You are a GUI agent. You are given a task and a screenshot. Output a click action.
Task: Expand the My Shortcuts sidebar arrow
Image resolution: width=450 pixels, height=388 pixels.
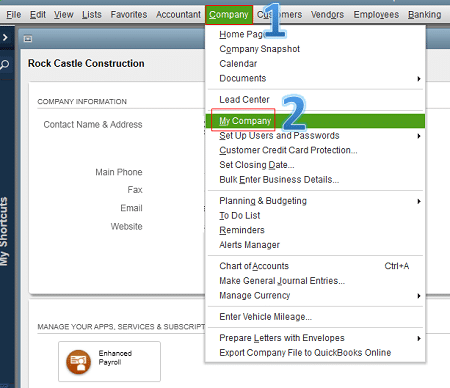tap(5, 37)
